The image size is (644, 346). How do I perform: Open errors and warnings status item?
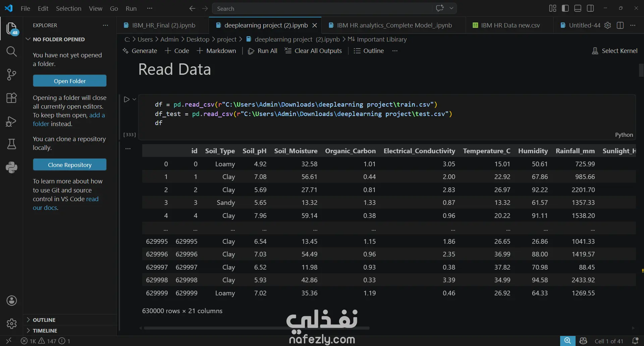(45, 341)
